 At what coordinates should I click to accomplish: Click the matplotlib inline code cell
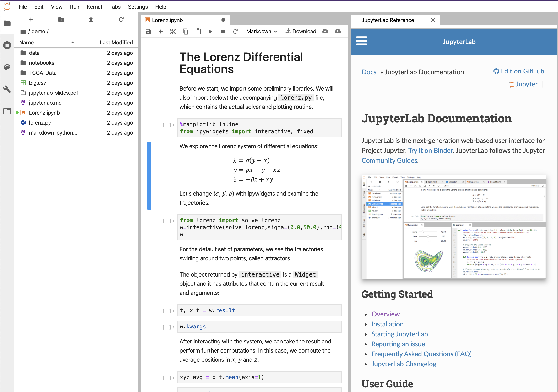tap(259, 128)
